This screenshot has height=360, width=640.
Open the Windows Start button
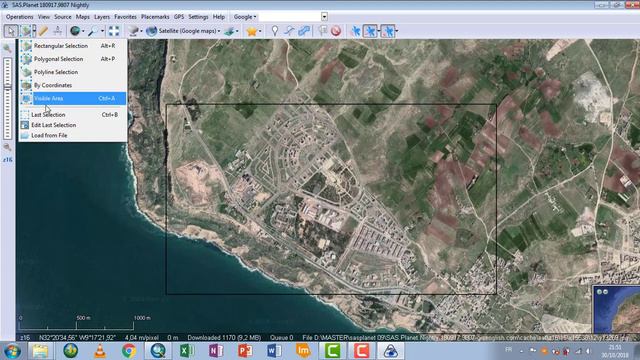12,351
